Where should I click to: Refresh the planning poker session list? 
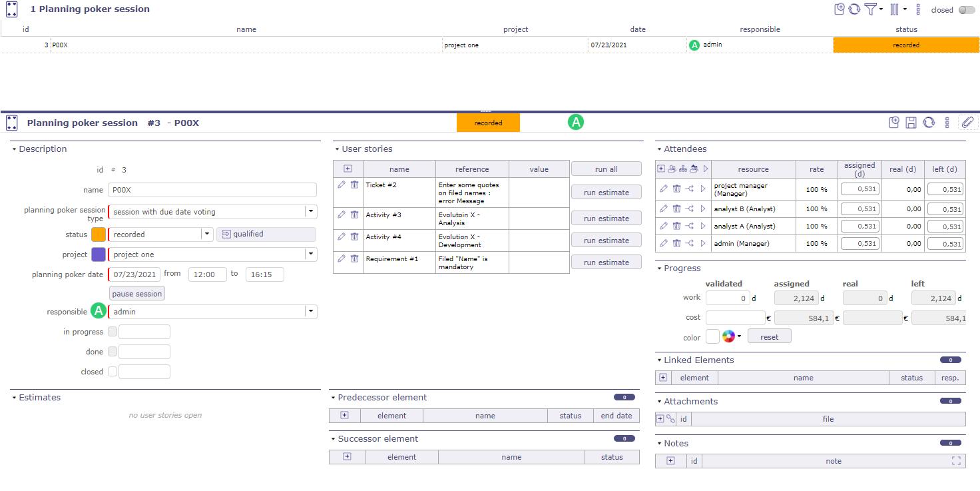point(854,9)
